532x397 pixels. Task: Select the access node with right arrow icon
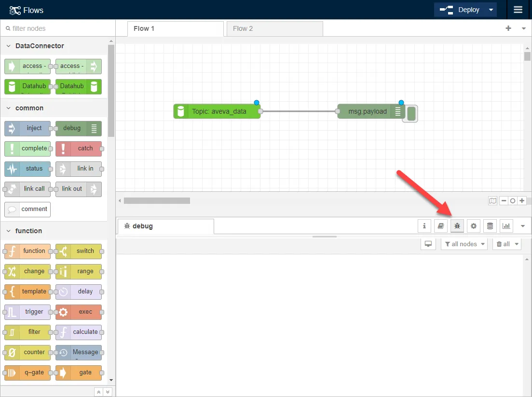pyautogui.click(x=78, y=66)
